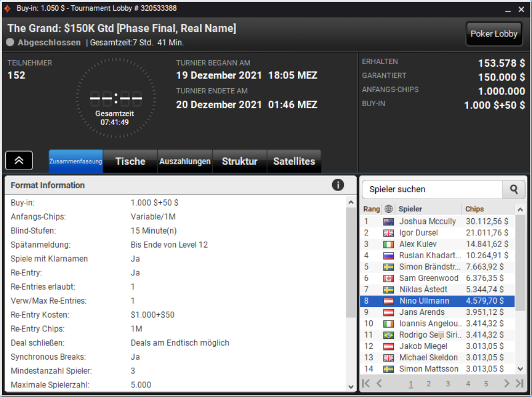Click scroll up arrow of player list

pyautogui.click(x=520, y=210)
